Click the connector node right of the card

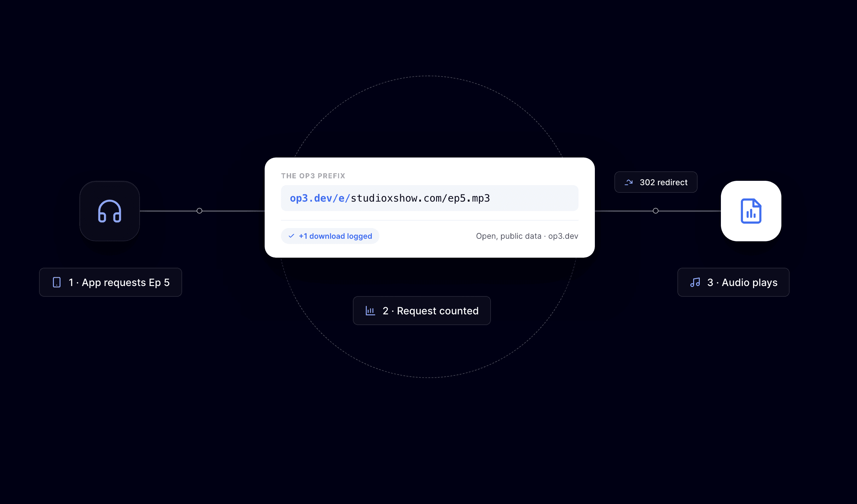(656, 211)
